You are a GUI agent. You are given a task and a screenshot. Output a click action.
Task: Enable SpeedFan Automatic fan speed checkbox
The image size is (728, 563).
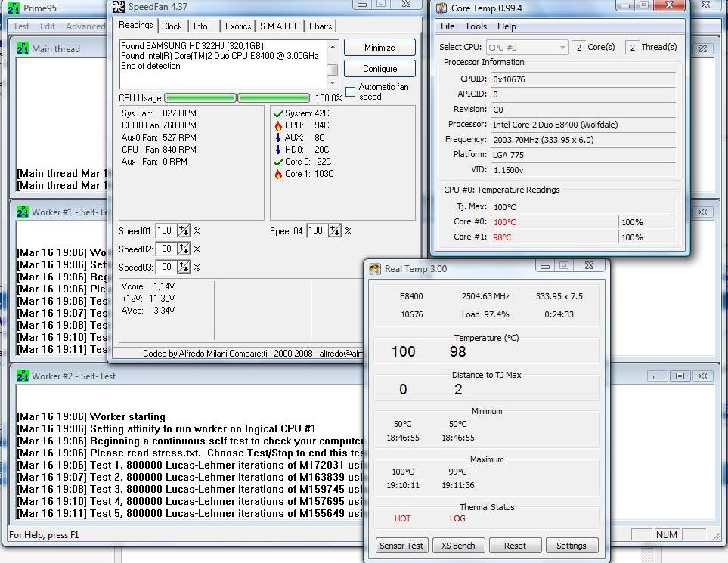point(351,91)
